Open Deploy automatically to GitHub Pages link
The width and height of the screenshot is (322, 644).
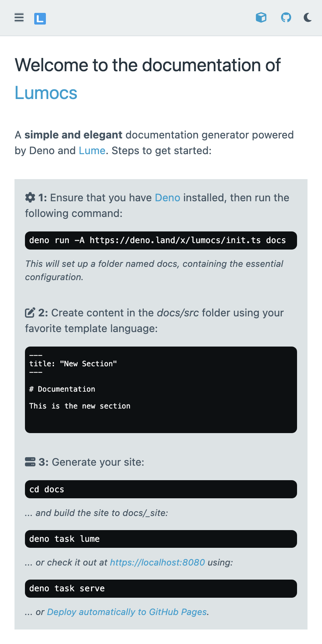click(127, 612)
